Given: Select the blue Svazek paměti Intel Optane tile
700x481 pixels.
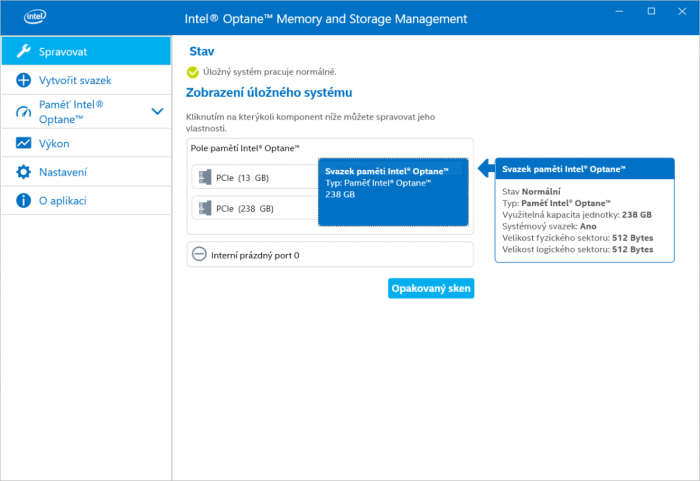Looking at the screenshot, I should click(x=392, y=192).
